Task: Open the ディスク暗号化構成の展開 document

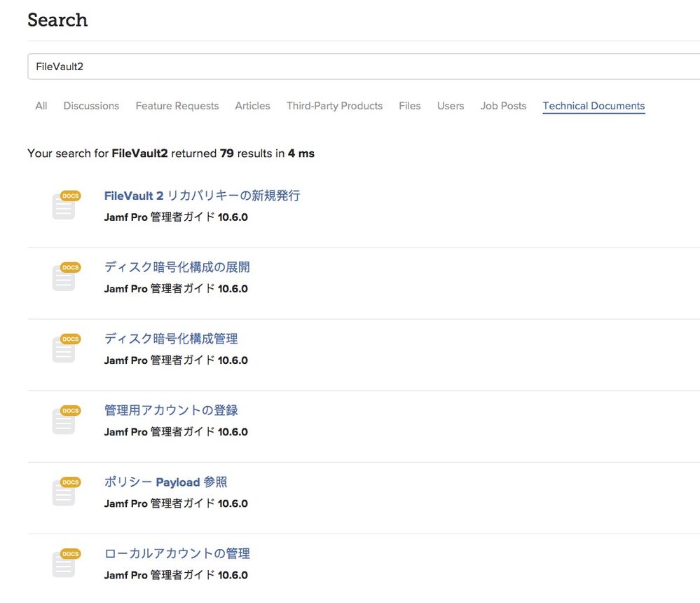Action: point(177,267)
